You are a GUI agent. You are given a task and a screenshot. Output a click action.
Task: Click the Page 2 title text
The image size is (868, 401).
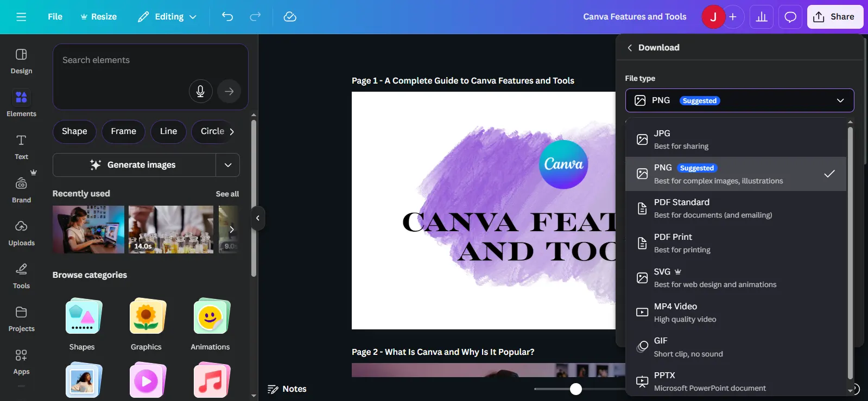(443, 352)
